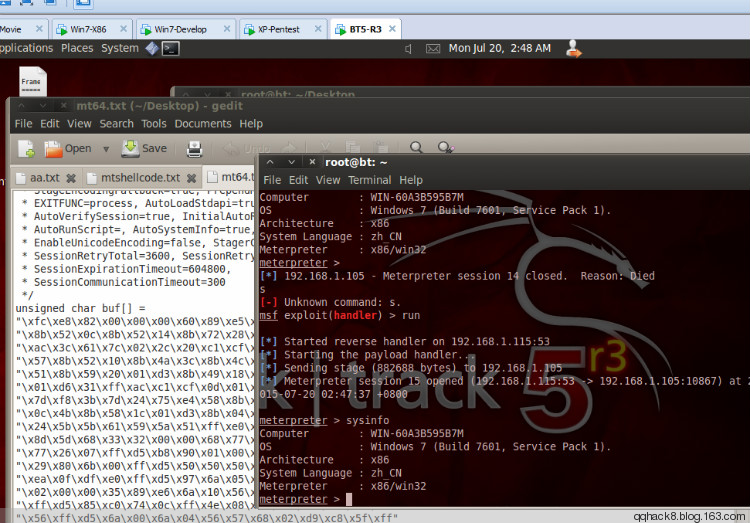Image resolution: width=750 pixels, height=523 pixels.
Task: Switch to the mt64 tab in gedit
Action: (x=232, y=177)
